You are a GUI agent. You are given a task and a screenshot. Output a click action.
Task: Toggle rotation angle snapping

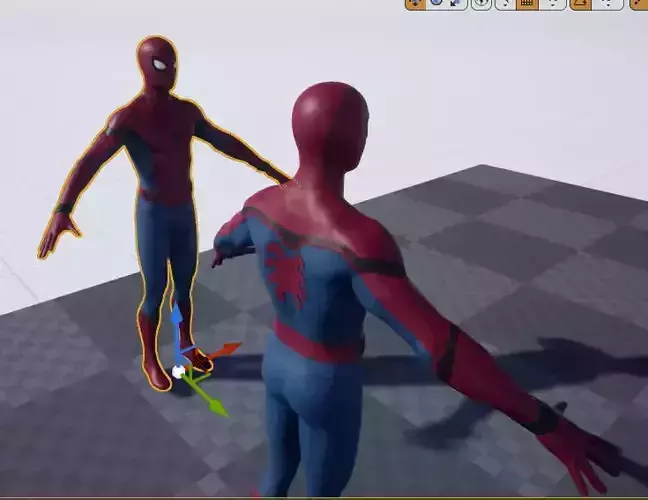pyautogui.click(x=581, y=3)
